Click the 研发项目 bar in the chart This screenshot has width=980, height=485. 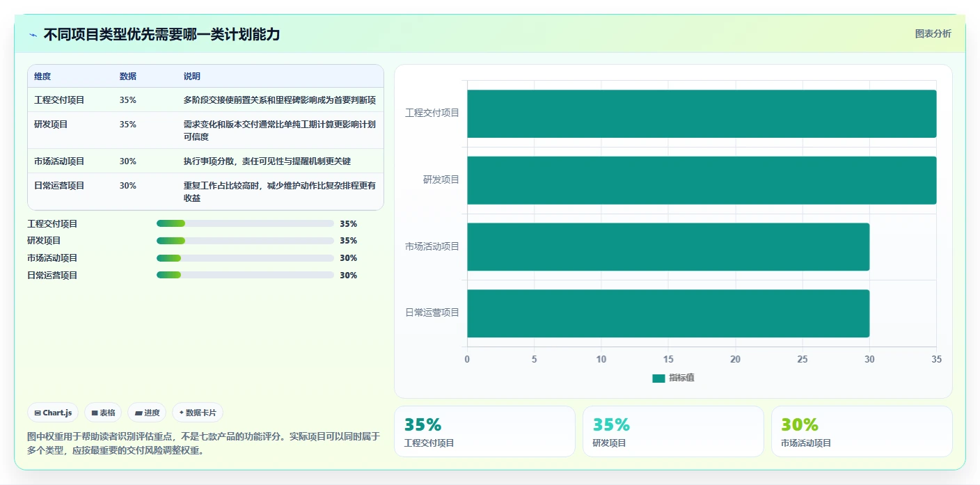pos(702,180)
